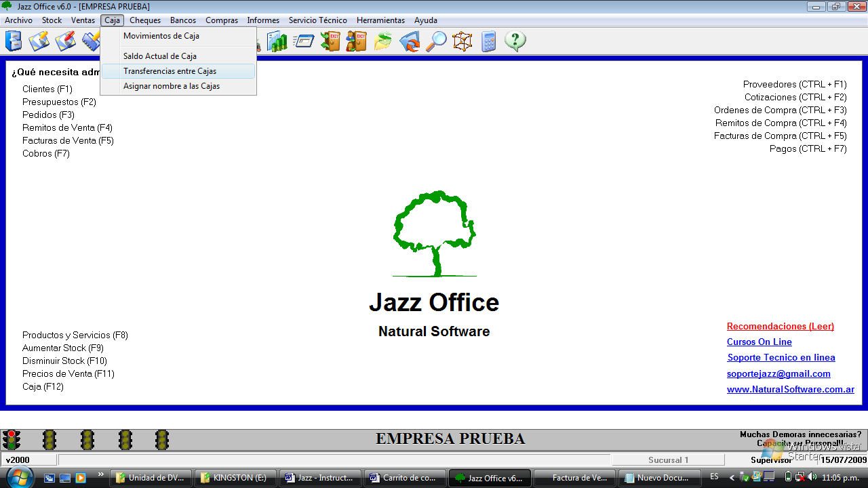
Task: Open the Stock menu
Action: click(x=52, y=20)
